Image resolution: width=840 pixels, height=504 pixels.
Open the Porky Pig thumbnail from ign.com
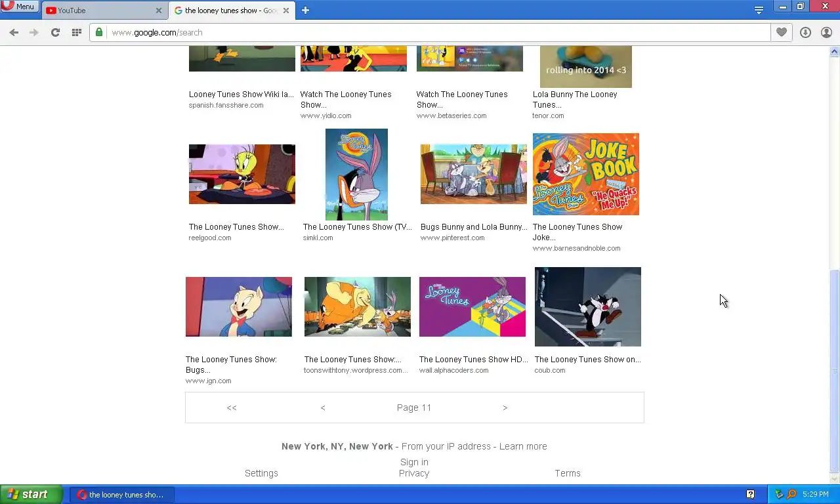pos(238,306)
